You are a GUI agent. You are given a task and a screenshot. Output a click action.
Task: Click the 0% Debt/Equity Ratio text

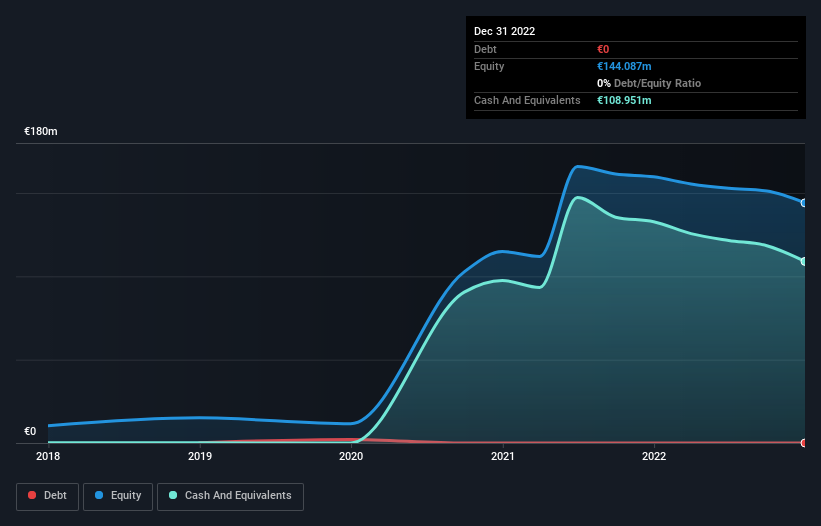(x=649, y=83)
